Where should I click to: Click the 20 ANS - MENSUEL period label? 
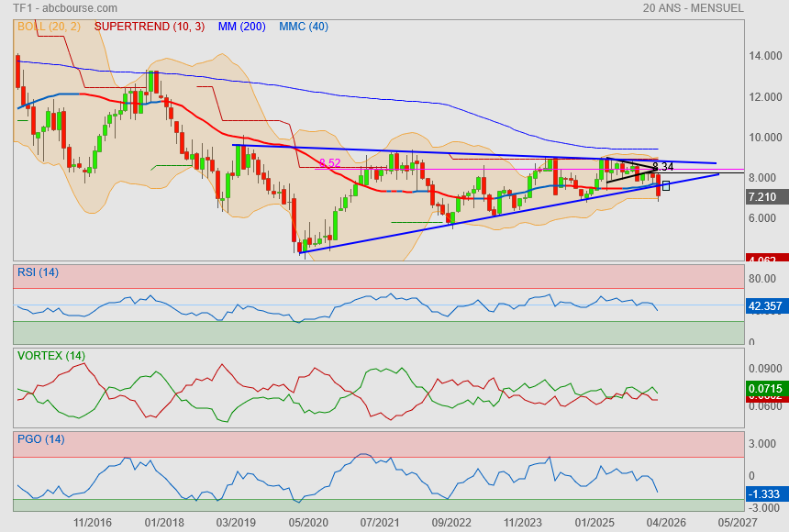693,8
